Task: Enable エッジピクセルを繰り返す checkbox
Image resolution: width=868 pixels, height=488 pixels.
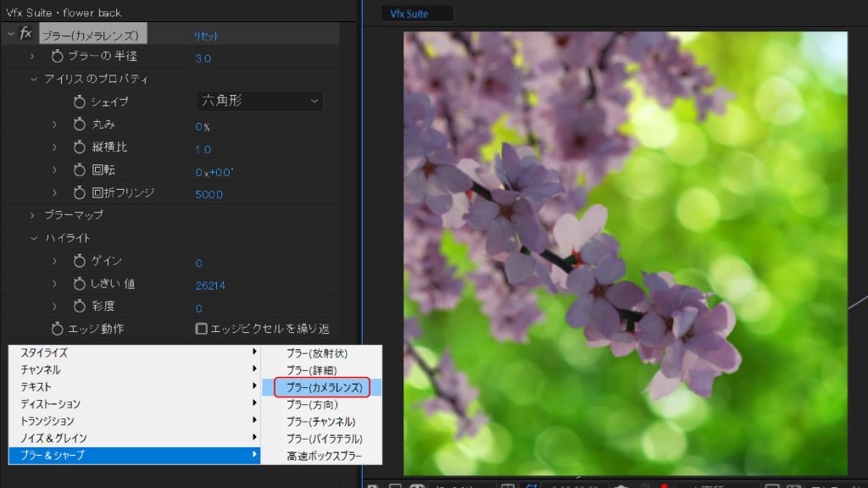Action: 202,329
